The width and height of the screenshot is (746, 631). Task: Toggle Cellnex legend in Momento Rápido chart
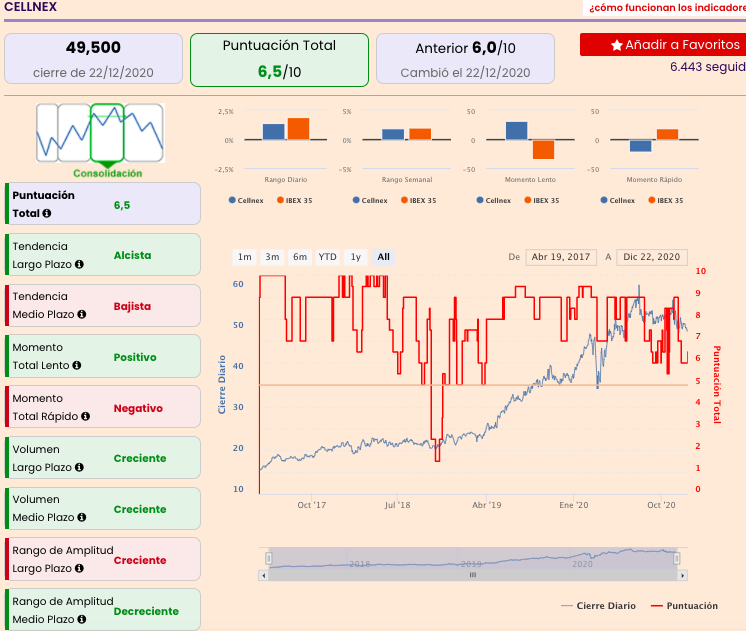618,200
